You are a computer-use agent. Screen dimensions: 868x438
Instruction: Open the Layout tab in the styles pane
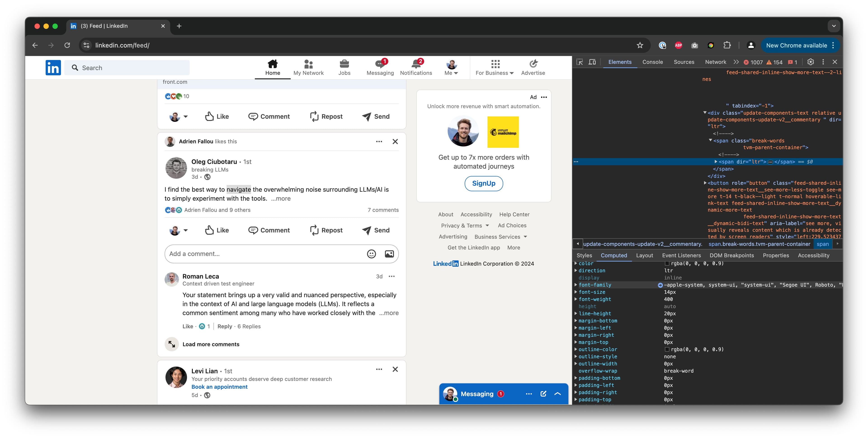pyautogui.click(x=644, y=255)
